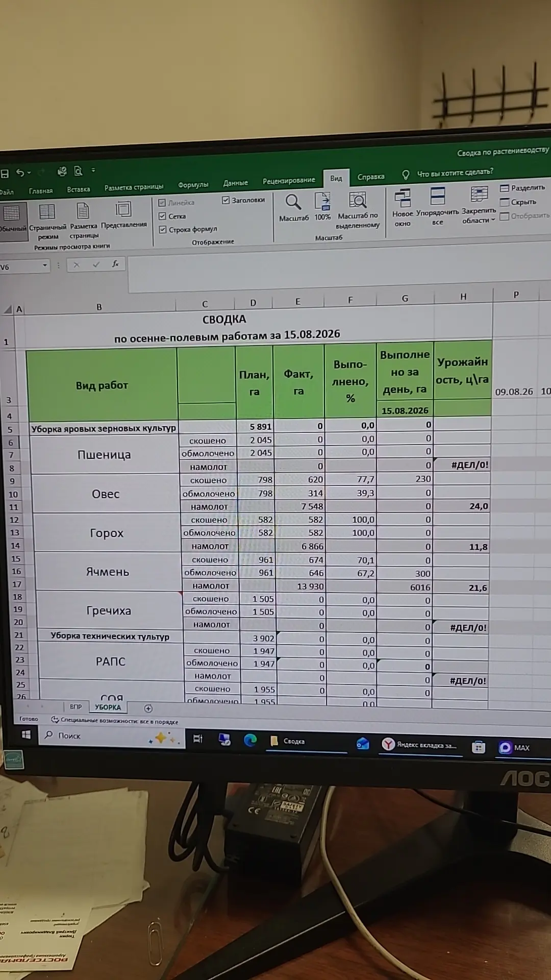Screen dimensions: 551x980
Task: Open the print preview quick access icon
Action: 78,171
